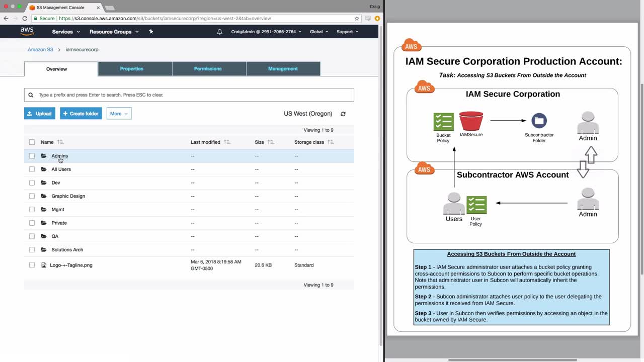Image resolution: width=644 pixels, height=362 pixels.
Task: Click the Dev folder icon
Action: coord(44,183)
